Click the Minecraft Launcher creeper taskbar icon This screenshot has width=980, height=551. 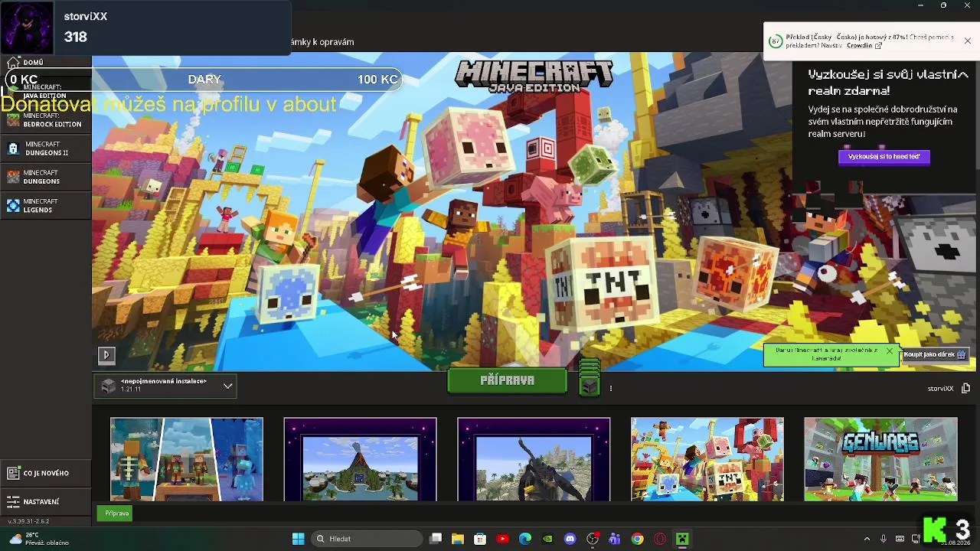(682, 539)
